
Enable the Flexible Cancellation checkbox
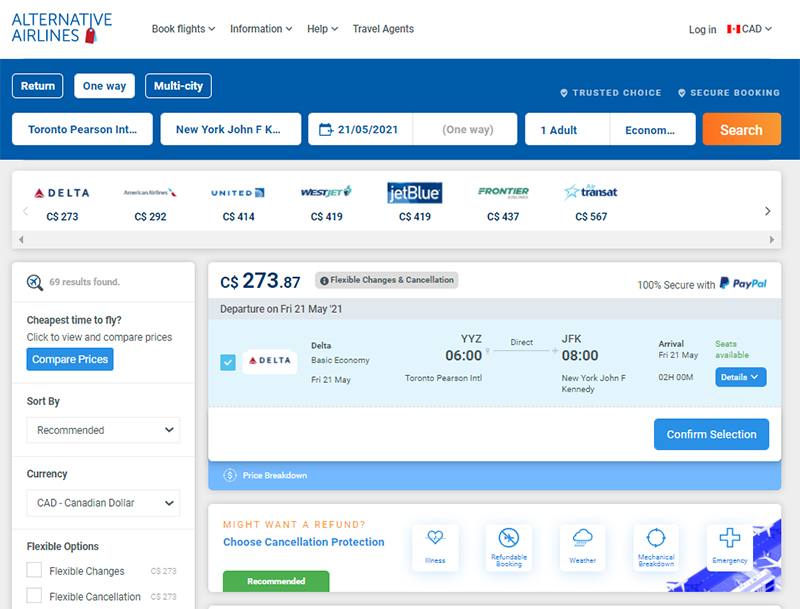pyautogui.click(x=34, y=595)
